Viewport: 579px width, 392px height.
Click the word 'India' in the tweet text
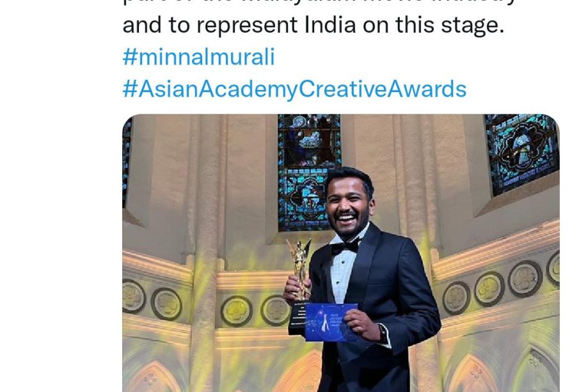(x=331, y=25)
